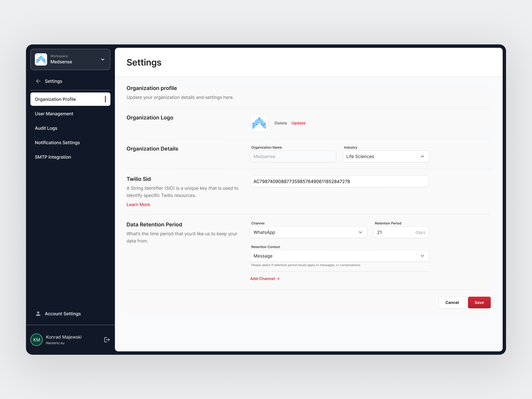This screenshot has height=399, width=532.
Task: Open the Learn More link under Twilio Sid
Action: [138, 204]
